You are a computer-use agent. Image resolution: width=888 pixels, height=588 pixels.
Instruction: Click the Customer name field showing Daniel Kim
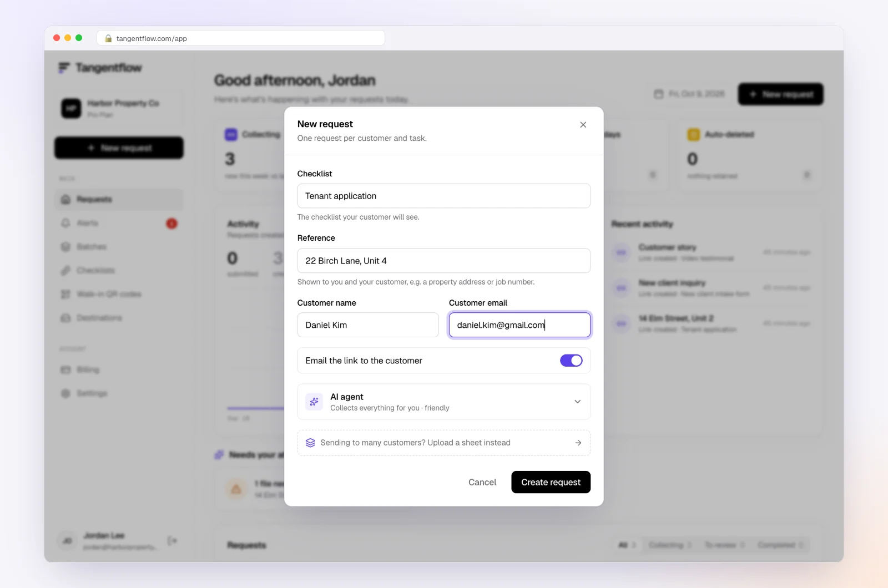[x=368, y=325]
